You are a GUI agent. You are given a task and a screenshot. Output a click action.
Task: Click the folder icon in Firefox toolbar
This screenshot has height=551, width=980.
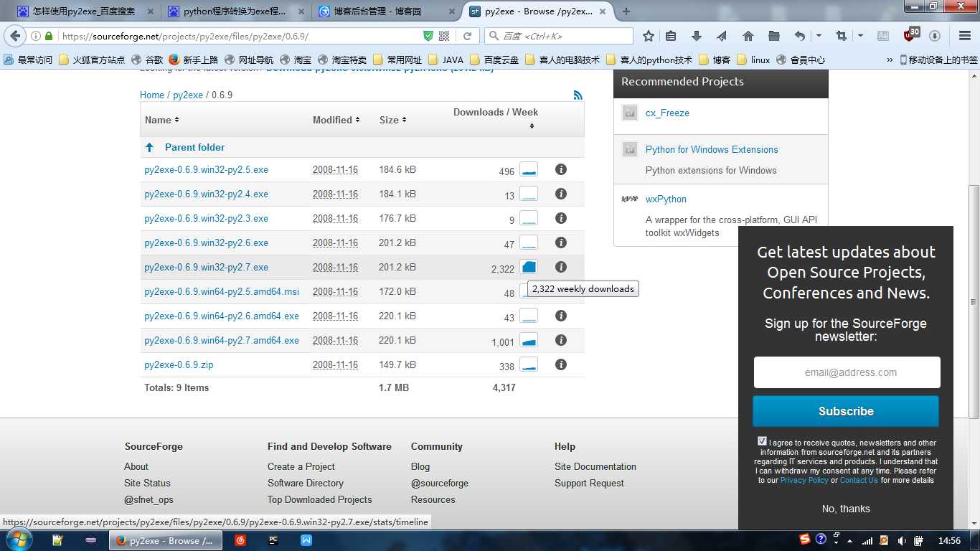point(774,36)
